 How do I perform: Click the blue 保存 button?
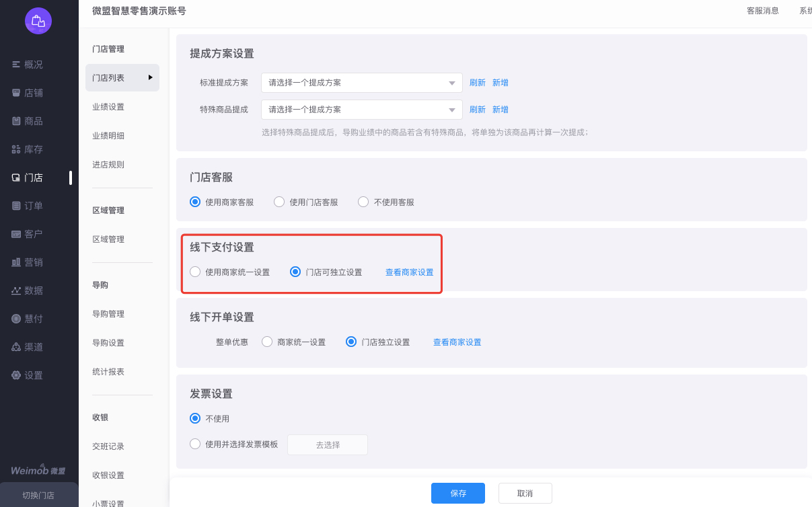(x=457, y=493)
